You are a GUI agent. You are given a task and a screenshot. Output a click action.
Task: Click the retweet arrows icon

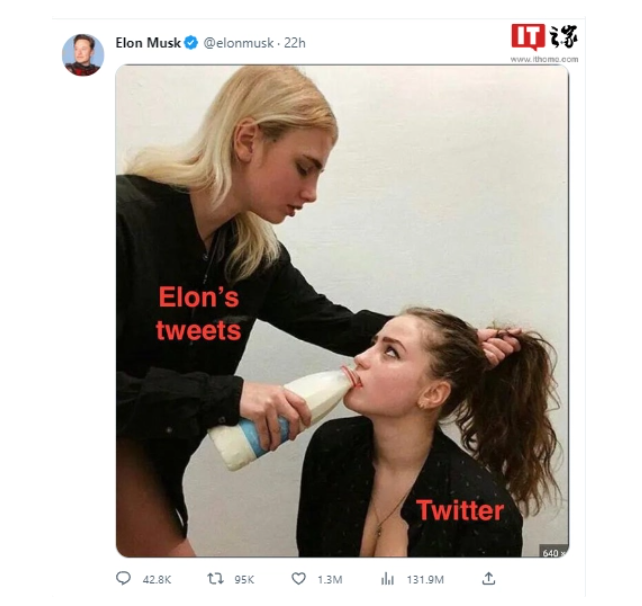(x=215, y=579)
